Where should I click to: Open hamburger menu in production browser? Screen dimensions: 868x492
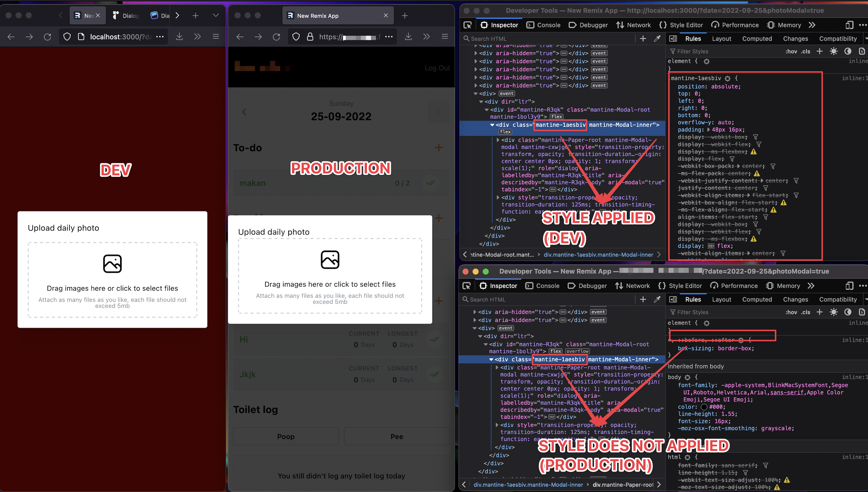tap(445, 37)
